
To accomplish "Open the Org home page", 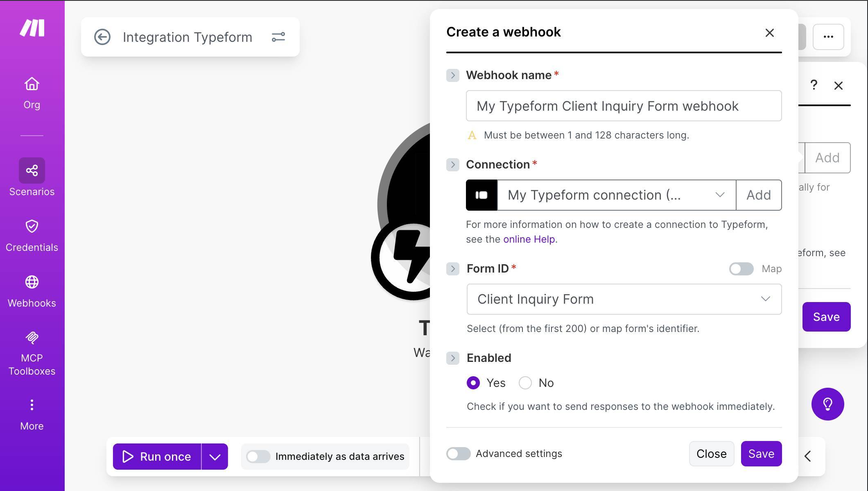I will click(32, 92).
